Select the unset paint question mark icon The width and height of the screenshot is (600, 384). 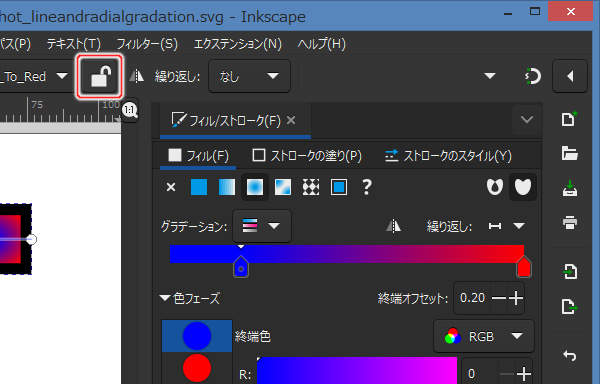[x=367, y=187]
